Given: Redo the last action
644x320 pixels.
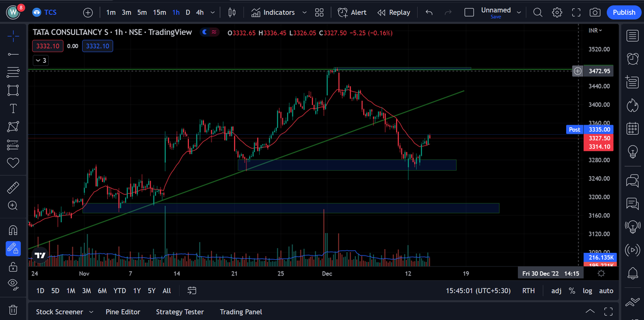Looking at the screenshot, I should click(x=449, y=12).
